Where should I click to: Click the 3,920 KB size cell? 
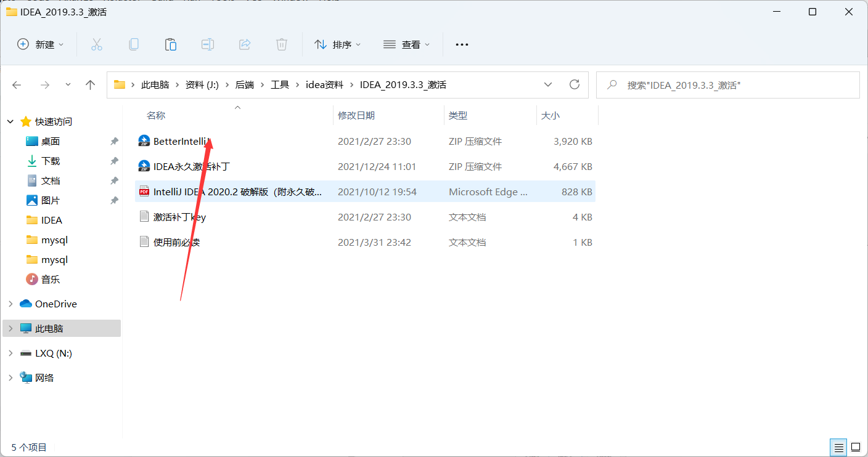573,141
